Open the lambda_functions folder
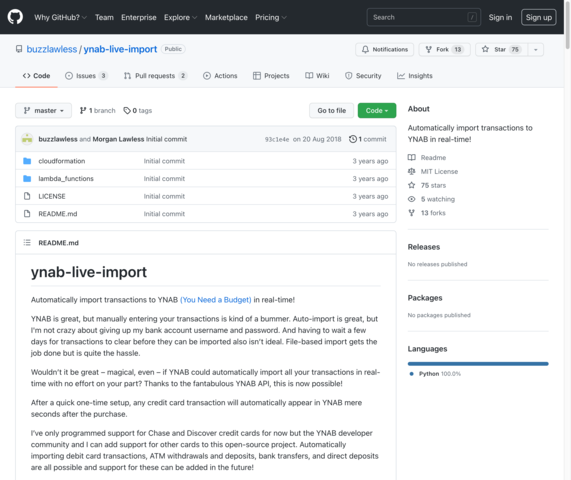This screenshot has height=480, width=571. point(66,178)
